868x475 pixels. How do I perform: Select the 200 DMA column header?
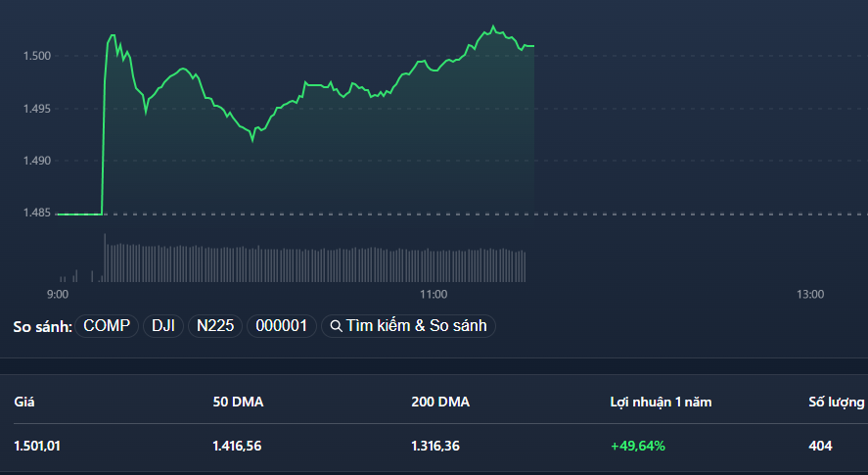tap(440, 402)
